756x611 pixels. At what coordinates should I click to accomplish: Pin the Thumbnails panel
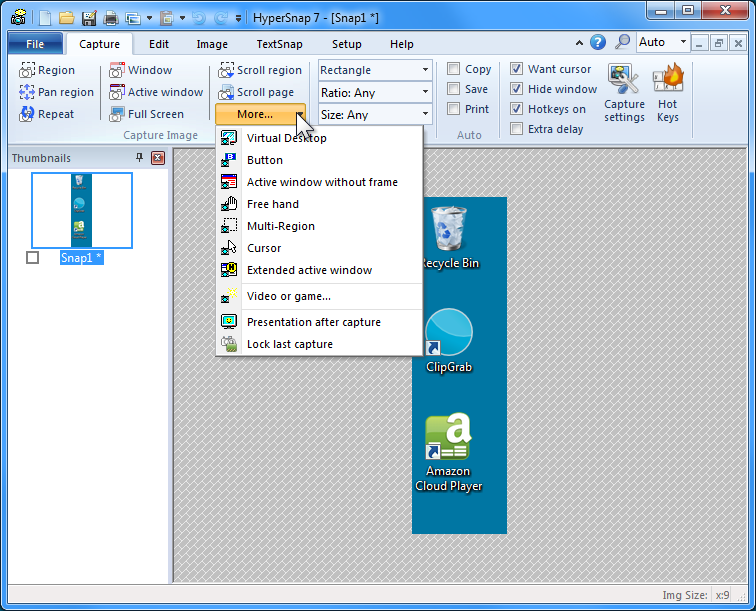[139, 158]
